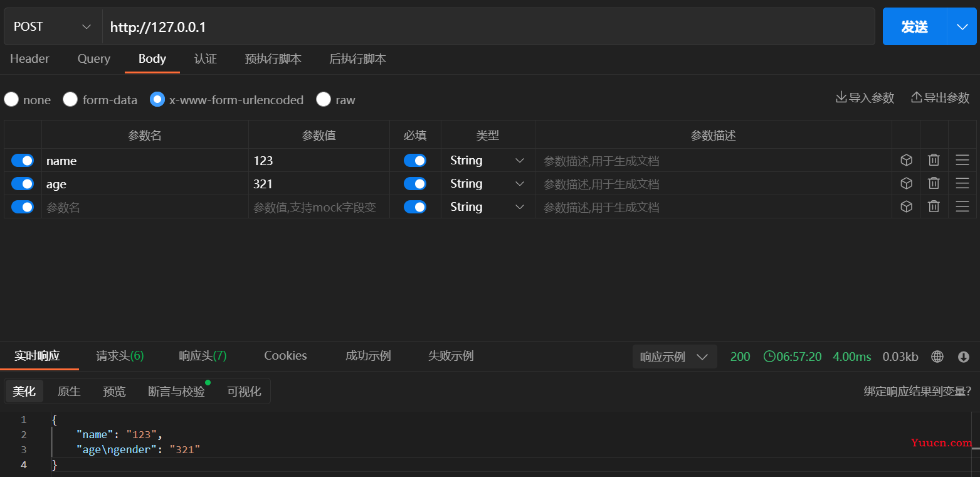
Task: Click the 发送 send button
Action: tap(914, 26)
